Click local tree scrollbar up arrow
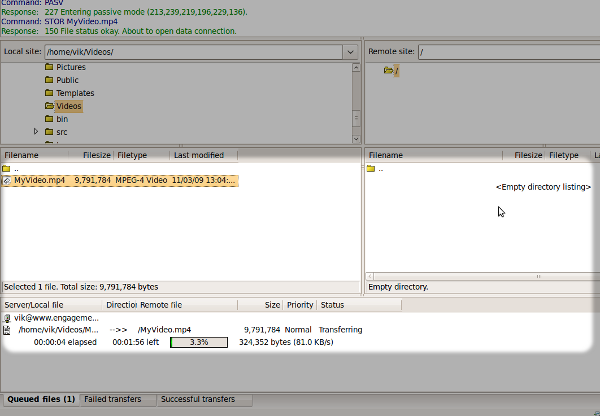This screenshot has height=416, width=600. pyautogui.click(x=356, y=68)
